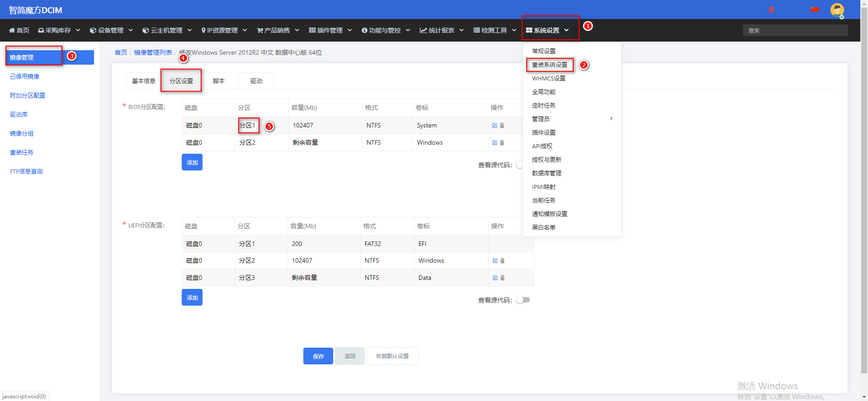Delete BIOS partition 1 System row
The height and width of the screenshot is (401, 868).
(502, 125)
